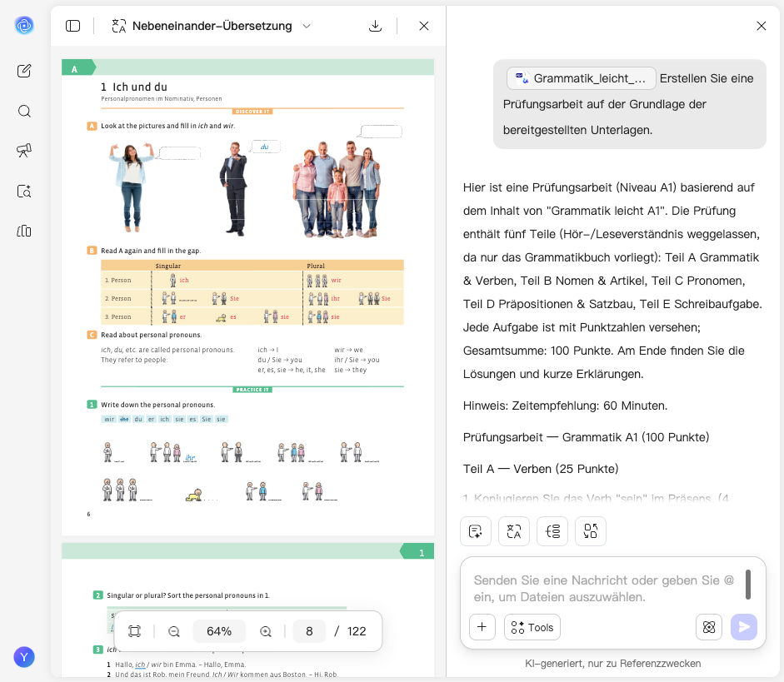
Task: Click the translate action icon below response
Action: tap(514, 531)
